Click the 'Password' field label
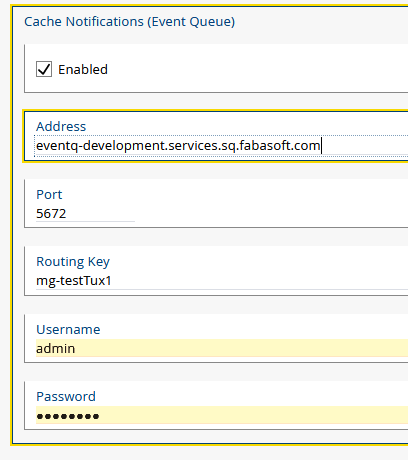Image resolution: width=408 pixels, height=460 pixels. pos(66,397)
